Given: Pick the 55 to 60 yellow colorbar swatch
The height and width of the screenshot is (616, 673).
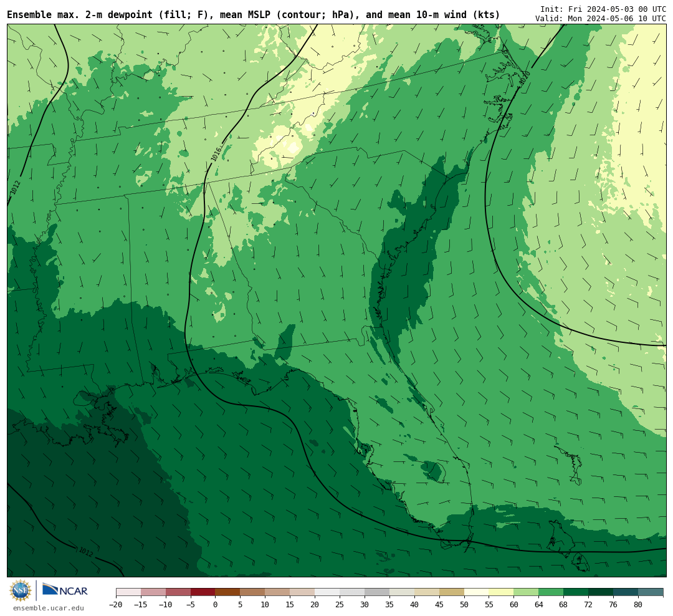Looking at the screenshot, I should [x=502, y=592].
